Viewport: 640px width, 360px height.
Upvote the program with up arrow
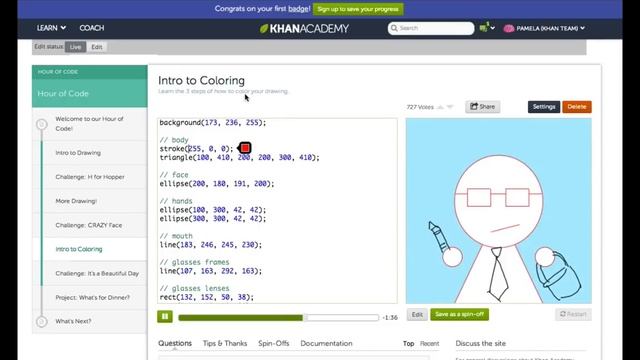440,107
